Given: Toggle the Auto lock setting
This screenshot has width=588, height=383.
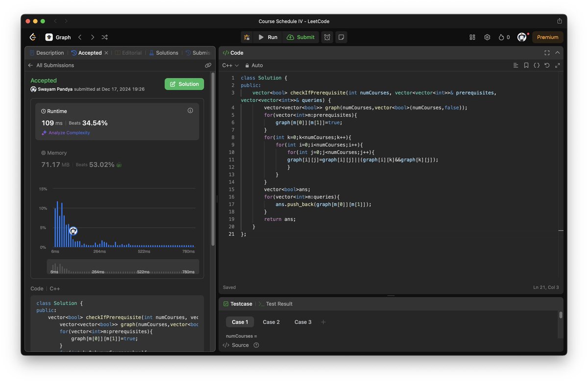Looking at the screenshot, I should 254,65.
